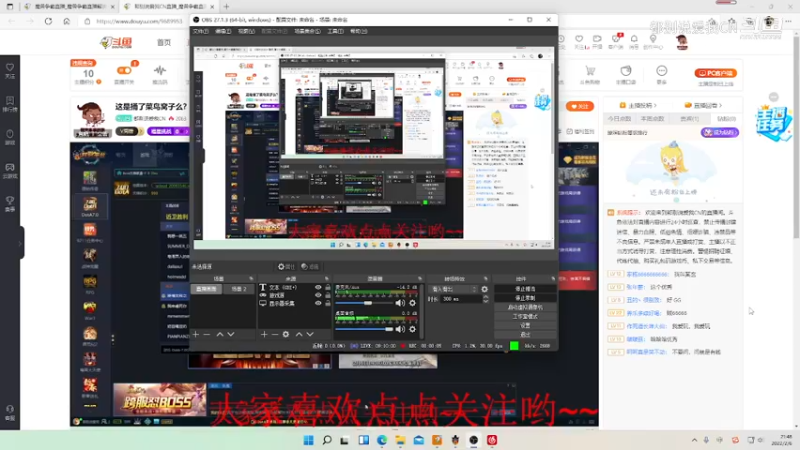This screenshot has height=450, width=800.
Task: Pop out the sources dock
Action: 327,279
